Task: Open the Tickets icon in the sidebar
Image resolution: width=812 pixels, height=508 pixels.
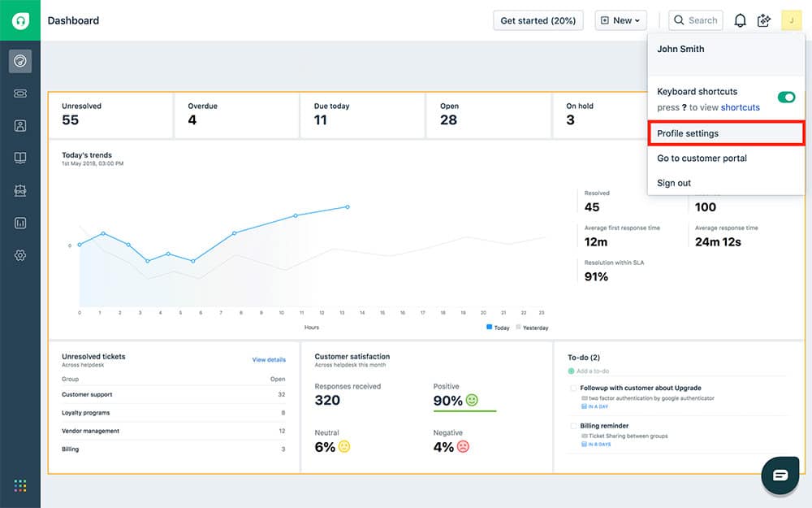Action: click(20, 93)
